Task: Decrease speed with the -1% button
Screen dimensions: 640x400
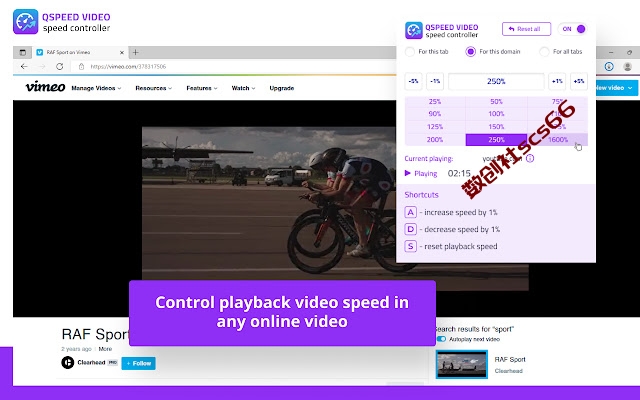Action: 435,81
